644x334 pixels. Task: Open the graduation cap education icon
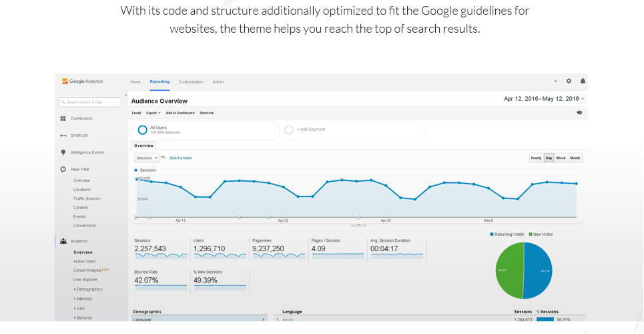pos(579,113)
